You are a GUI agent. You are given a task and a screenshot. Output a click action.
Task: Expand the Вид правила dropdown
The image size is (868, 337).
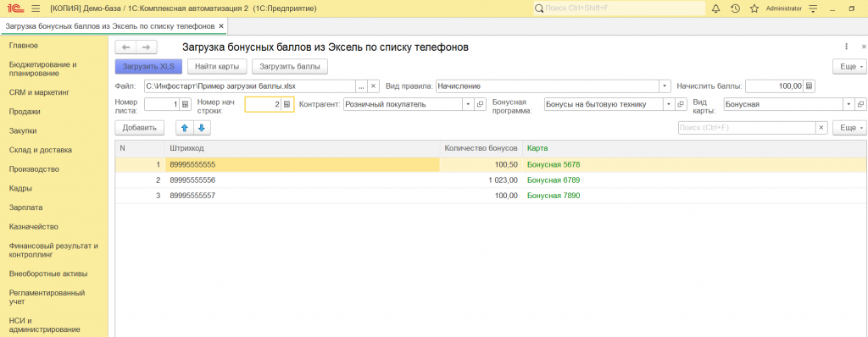[x=665, y=86]
